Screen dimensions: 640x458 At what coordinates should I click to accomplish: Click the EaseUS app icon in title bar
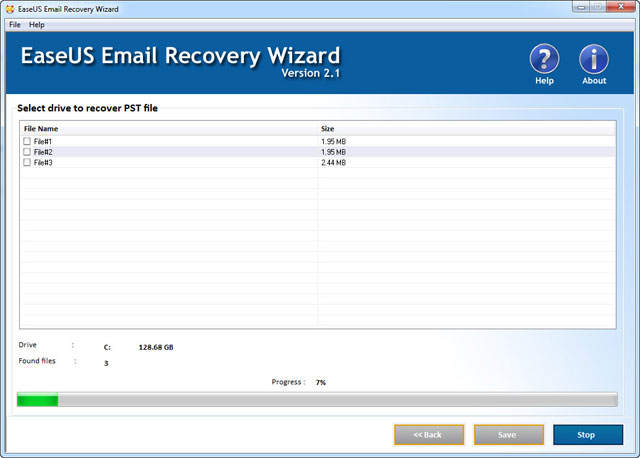[x=10, y=9]
